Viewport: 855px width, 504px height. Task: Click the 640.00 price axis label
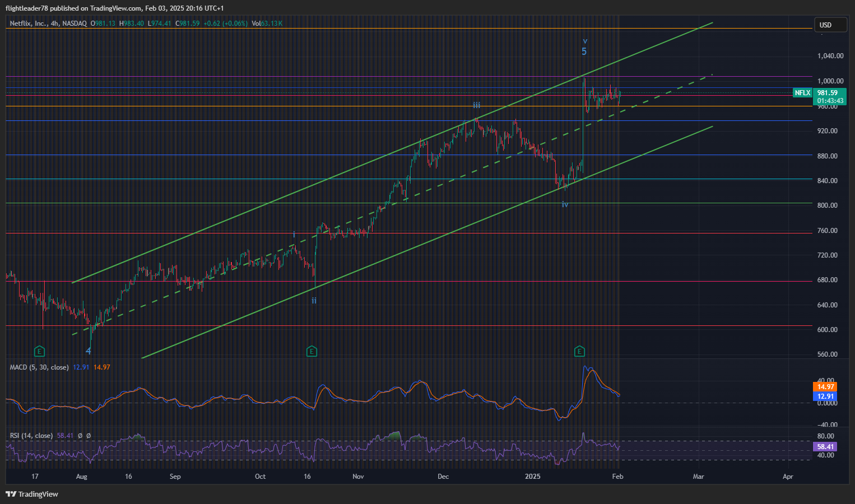click(828, 305)
